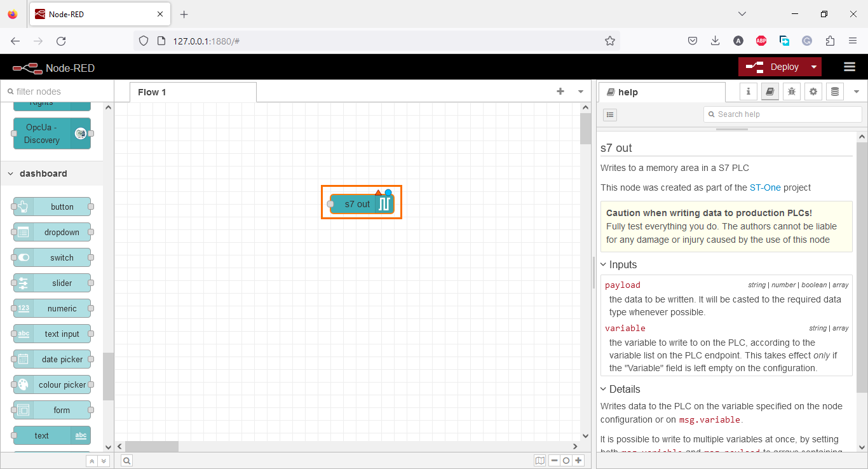This screenshot has height=469, width=868.
Task: Open the sidebar tabs dropdown arrow
Action: 856,92
